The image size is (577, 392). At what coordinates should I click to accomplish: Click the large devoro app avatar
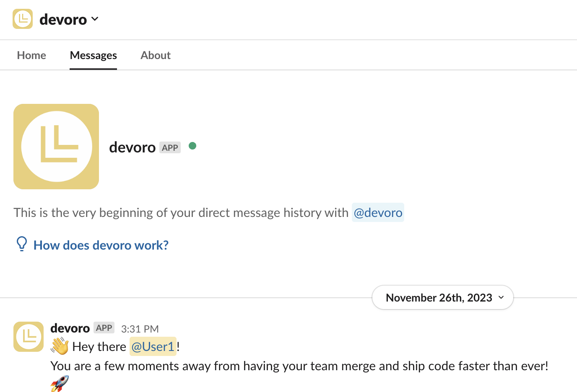pyautogui.click(x=56, y=147)
